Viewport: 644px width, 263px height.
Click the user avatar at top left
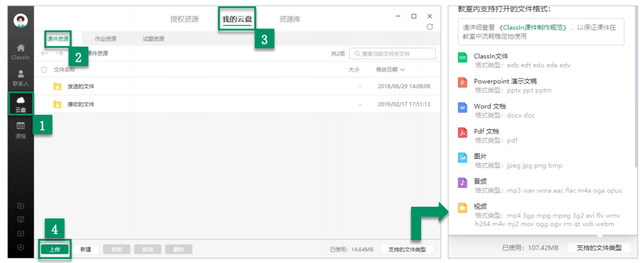click(x=21, y=21)
